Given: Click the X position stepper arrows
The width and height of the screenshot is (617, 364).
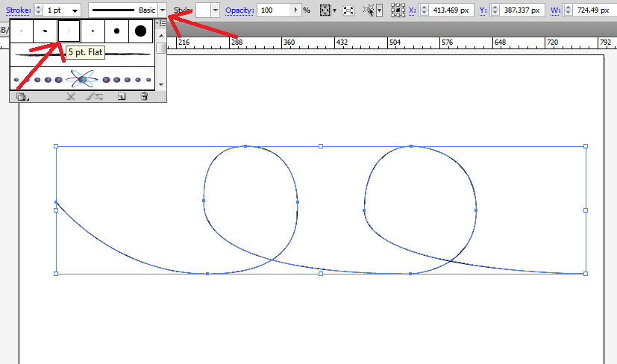Looking at the screenshot, I should click(424, 10).
